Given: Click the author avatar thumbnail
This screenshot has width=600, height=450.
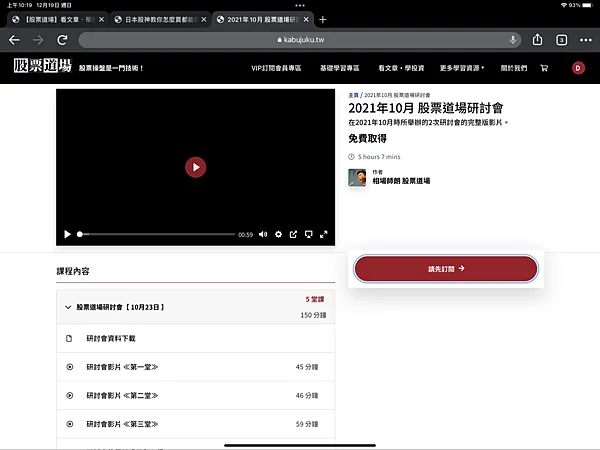Looking at the screenshot, I should (x=357, y=178).
